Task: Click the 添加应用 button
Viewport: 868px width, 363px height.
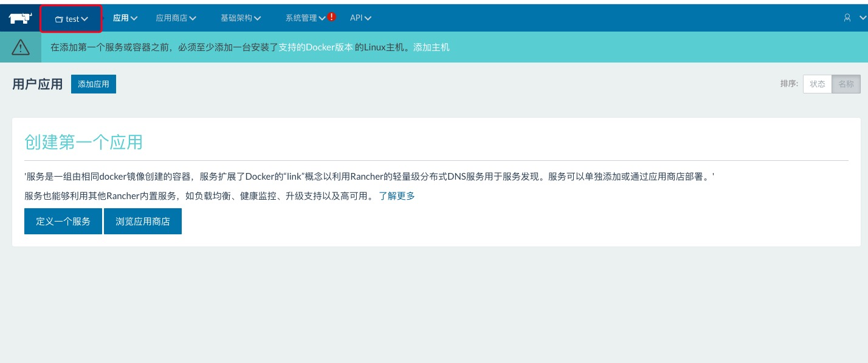Action: [93, 84]
